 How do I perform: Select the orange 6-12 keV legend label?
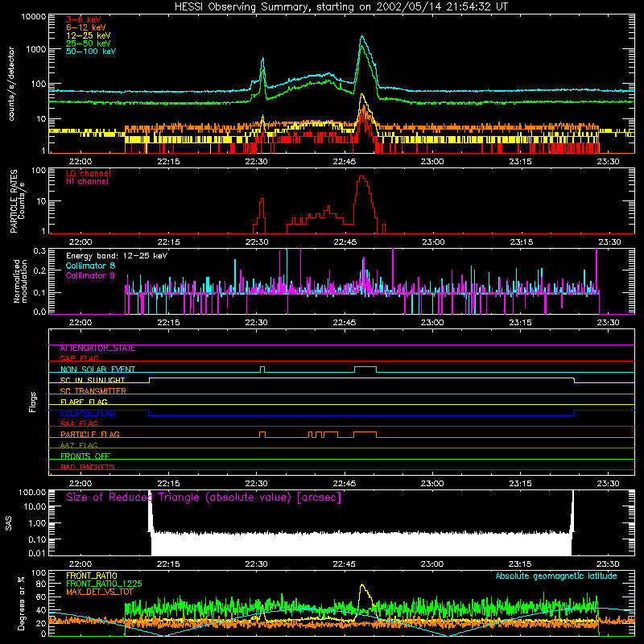pos(86,27)
